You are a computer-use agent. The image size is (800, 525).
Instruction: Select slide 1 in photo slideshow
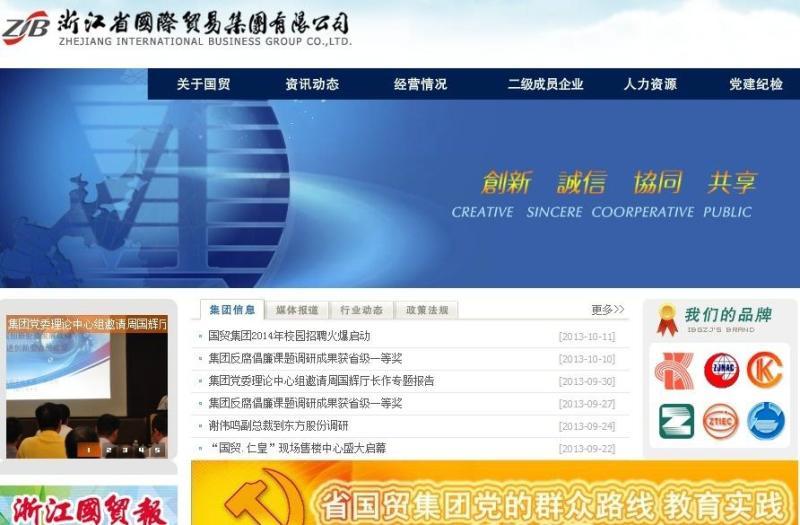(x=89, y=450)
